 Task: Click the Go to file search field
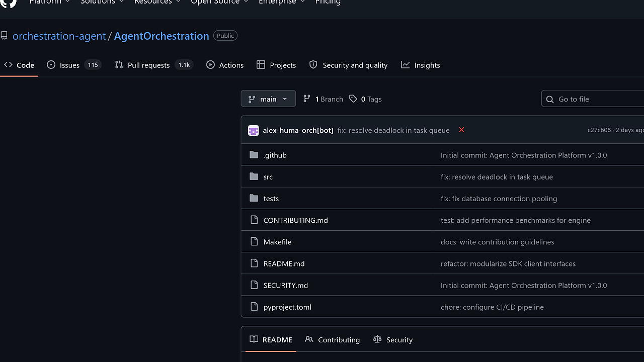[593, 99]
